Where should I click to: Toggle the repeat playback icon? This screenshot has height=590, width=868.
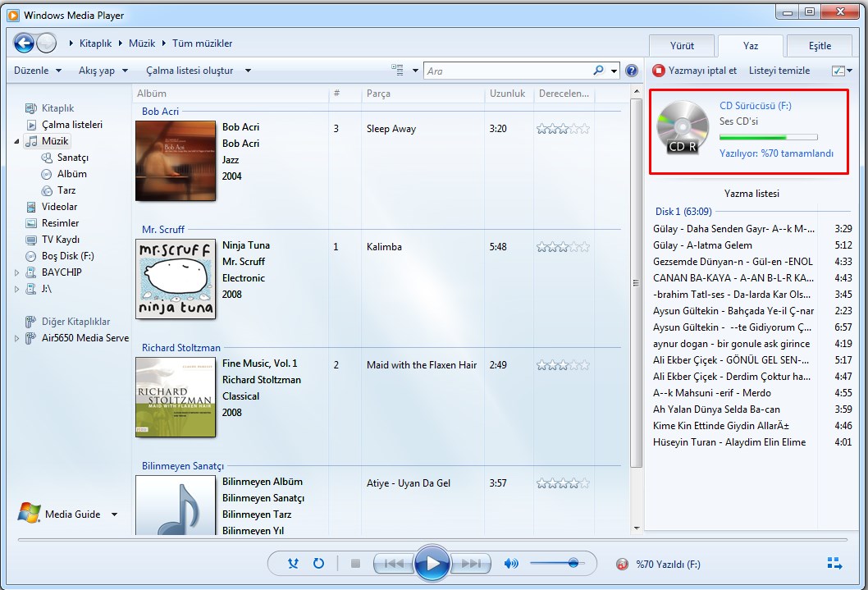[318, 564]
